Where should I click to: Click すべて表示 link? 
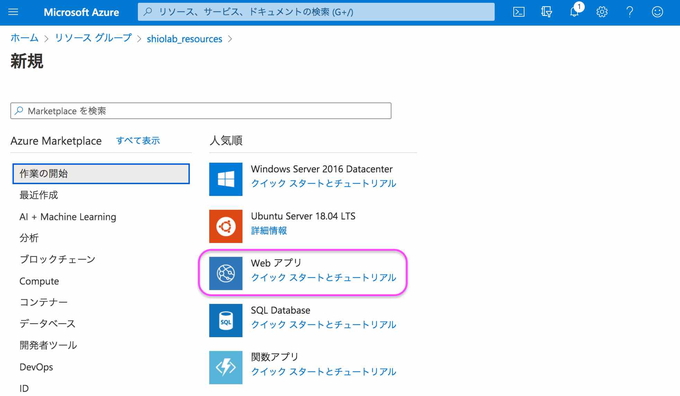pos(138,141)
